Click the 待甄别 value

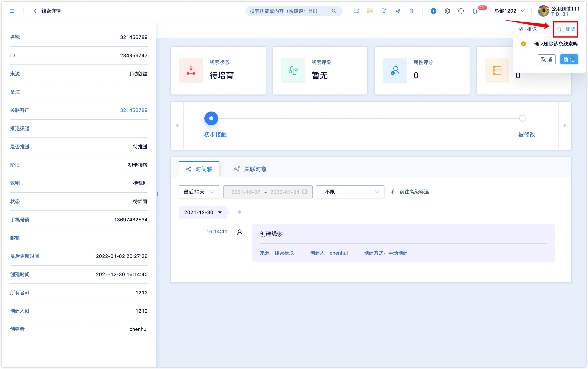(x=140, y=183)
